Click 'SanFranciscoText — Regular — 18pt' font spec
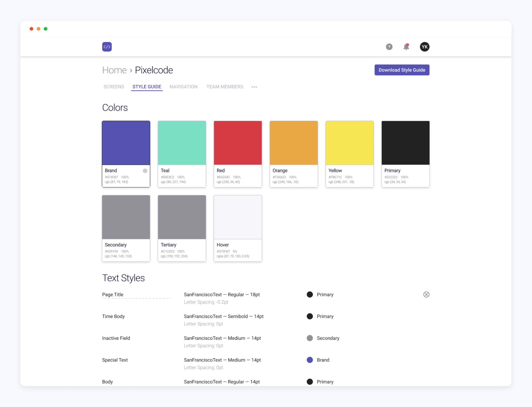532x407 pixels. click(222, 295)
